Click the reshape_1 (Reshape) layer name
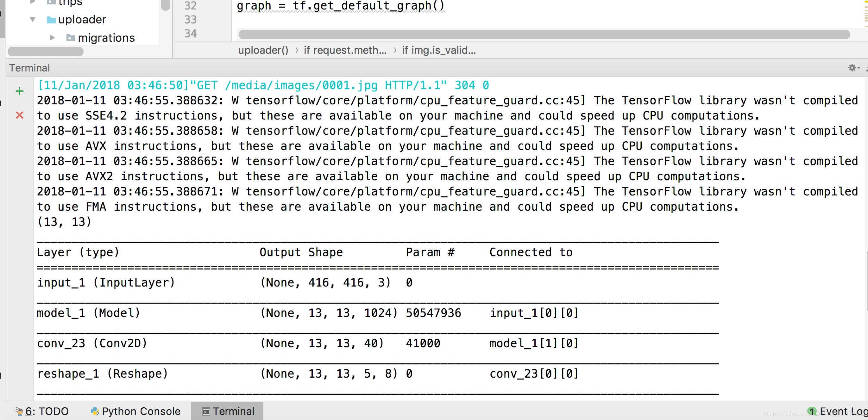The width and height of the screenshot is (868, 420). [x=103, y=373]
